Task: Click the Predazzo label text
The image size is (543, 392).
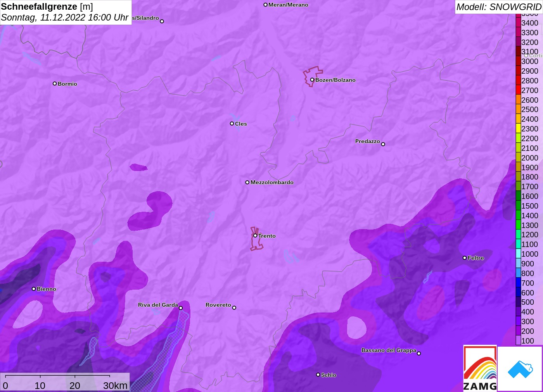Action: (x=368, y=141)
